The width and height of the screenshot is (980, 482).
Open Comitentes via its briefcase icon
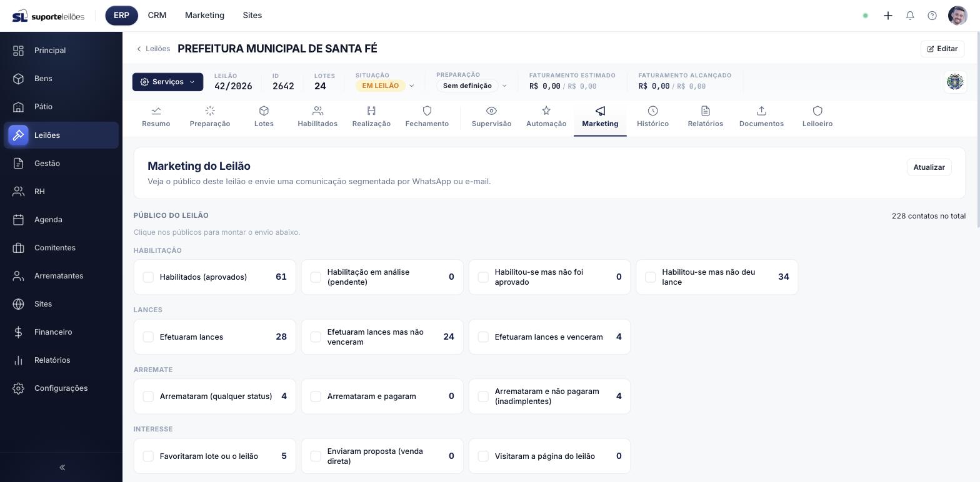point(19,248)
